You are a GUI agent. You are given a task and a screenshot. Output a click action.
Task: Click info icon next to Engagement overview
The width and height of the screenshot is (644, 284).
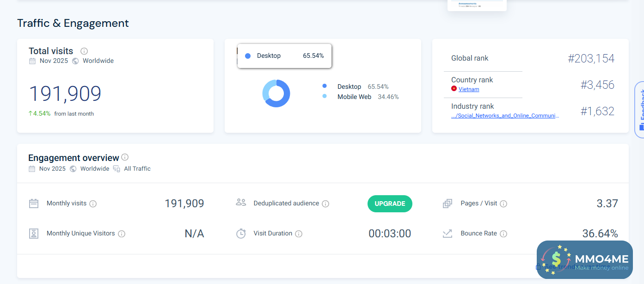(125, 157)
